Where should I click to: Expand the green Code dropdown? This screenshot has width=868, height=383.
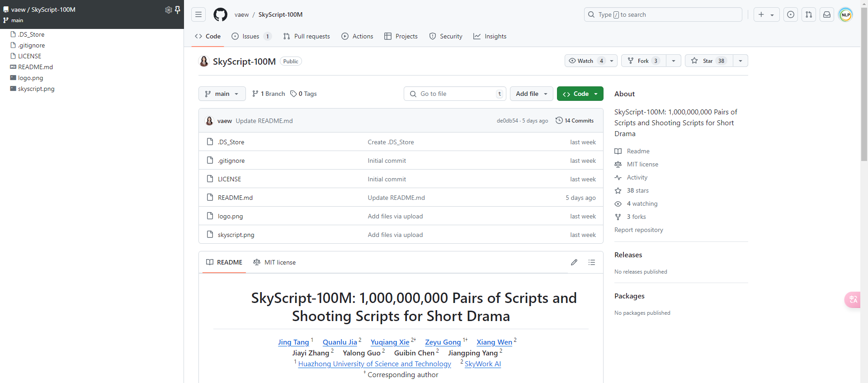(580, 94)
